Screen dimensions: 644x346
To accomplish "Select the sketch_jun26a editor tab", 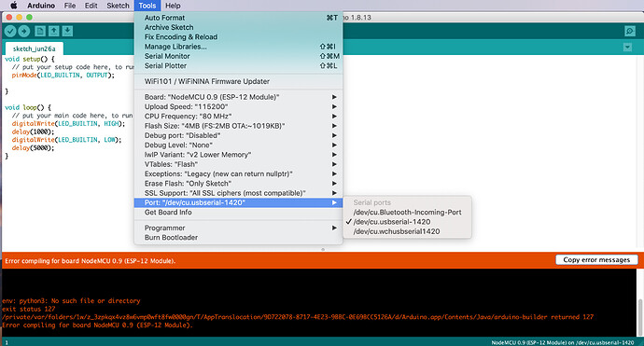I will [x=35, y=48].
